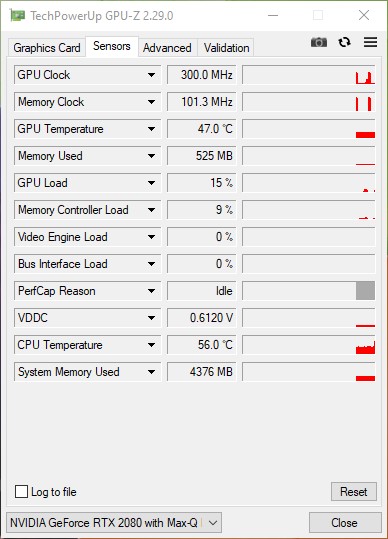Open the hamburger menu icon
The height and width of the screenshot is (539, 388).
click(370, 42)
